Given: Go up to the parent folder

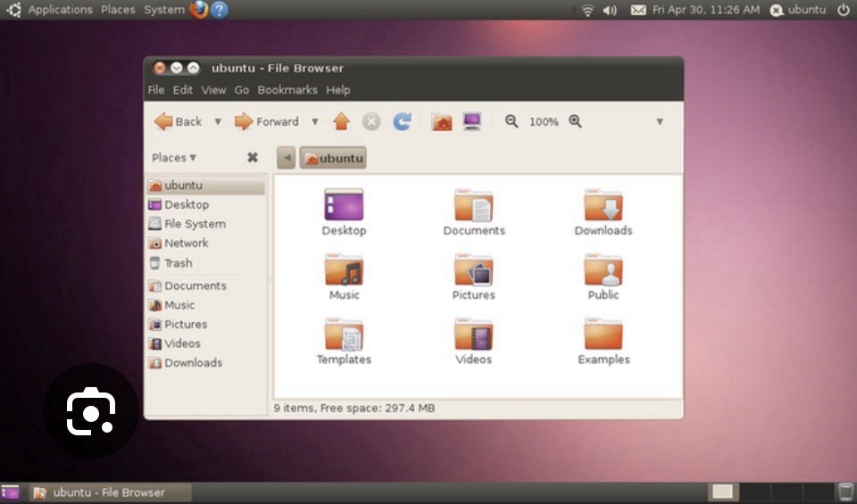Looking at the screenshot, I should pyautogui.click(x=342, y=121).
